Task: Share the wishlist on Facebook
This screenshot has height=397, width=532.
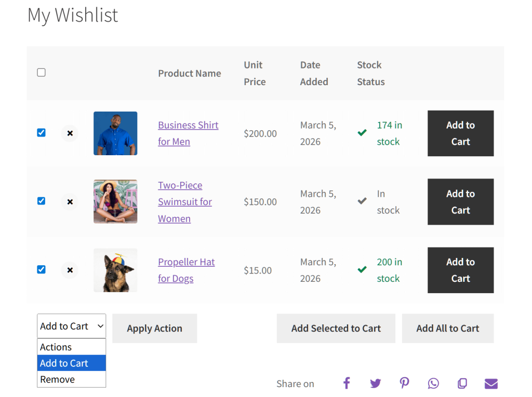Action: (x=347, y=383)
